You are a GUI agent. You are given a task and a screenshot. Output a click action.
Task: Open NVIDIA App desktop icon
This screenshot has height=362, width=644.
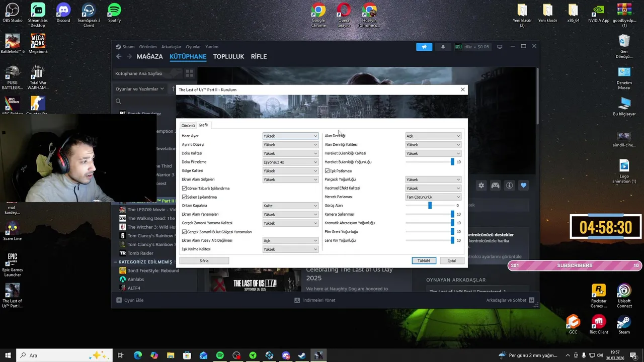[x=599, y=13]
